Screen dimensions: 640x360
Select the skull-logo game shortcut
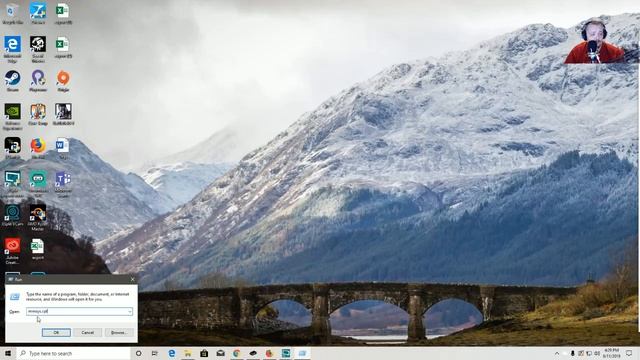[x=38, y=49]
